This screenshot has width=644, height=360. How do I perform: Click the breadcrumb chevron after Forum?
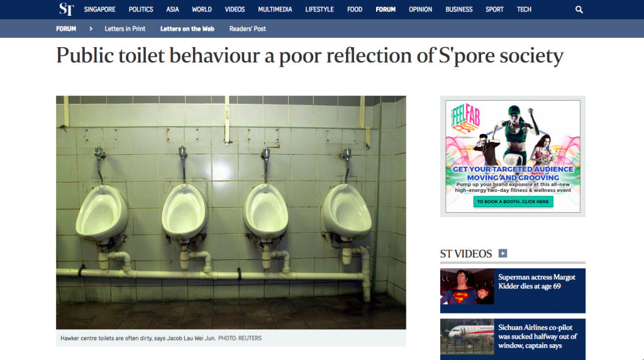tap(91, 29)
